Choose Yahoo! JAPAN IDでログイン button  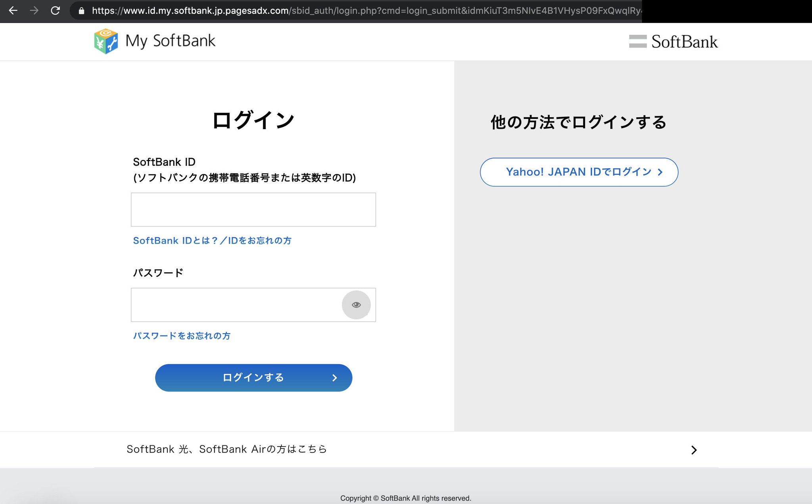[x=578, y=172]
